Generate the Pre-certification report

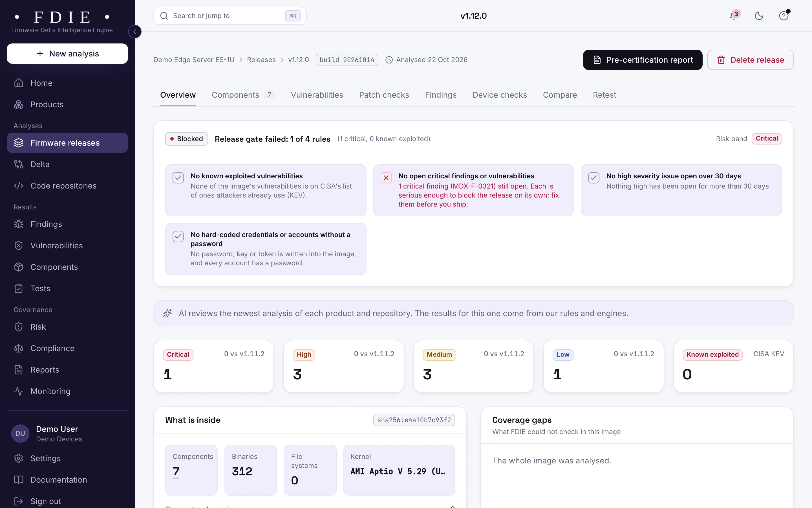click(x=643, y=60)
